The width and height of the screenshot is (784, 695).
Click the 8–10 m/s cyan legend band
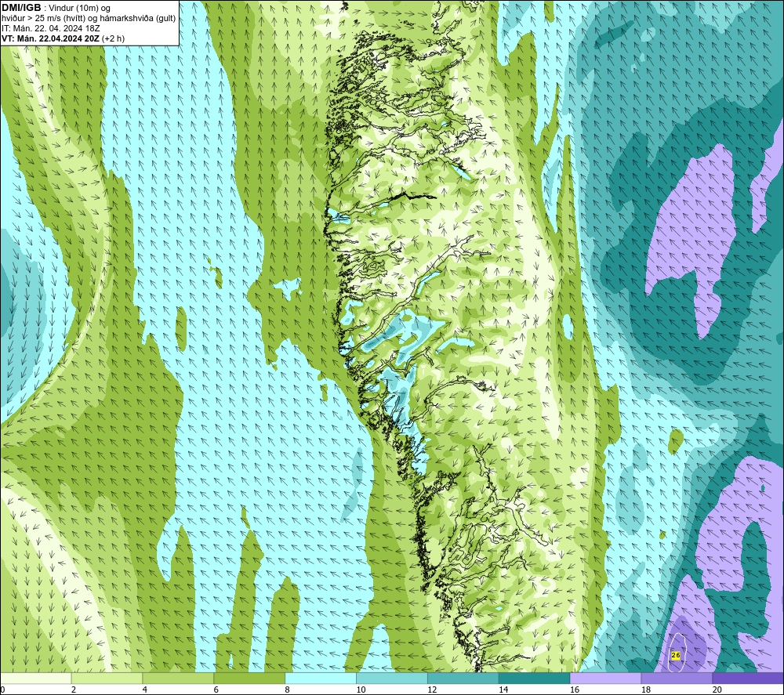(x=321, y=678)
